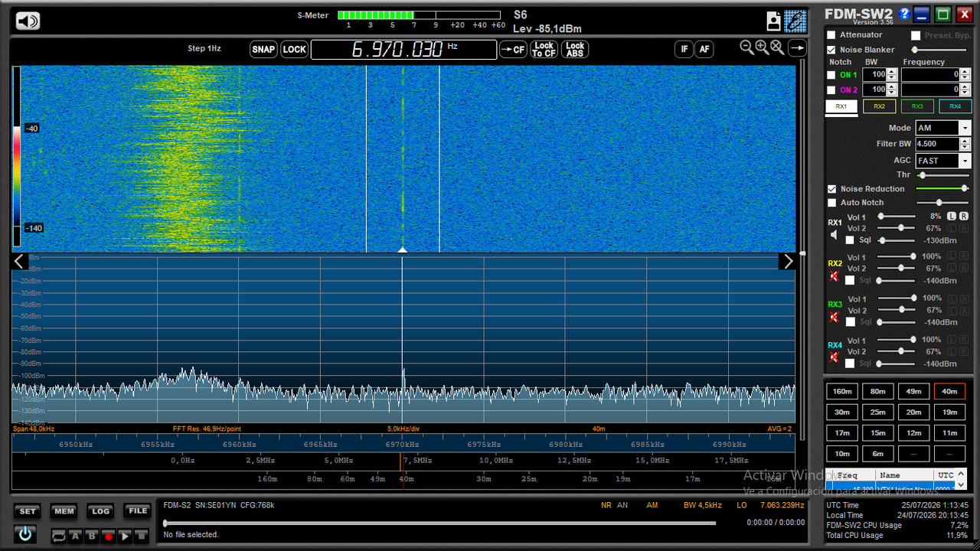Open the user profile document icon
The image size is (980, 551).
(774, 21)
